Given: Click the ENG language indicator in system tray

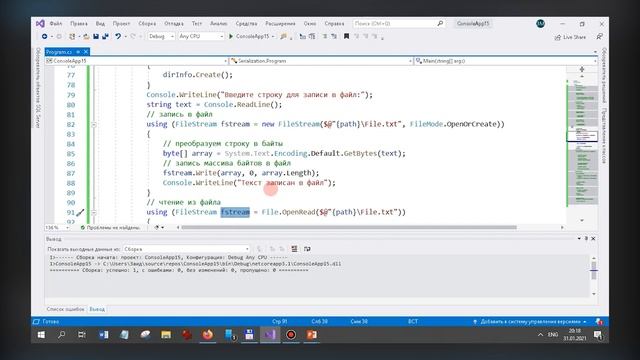Looking at the screenshot, I should tap(553, 335).
